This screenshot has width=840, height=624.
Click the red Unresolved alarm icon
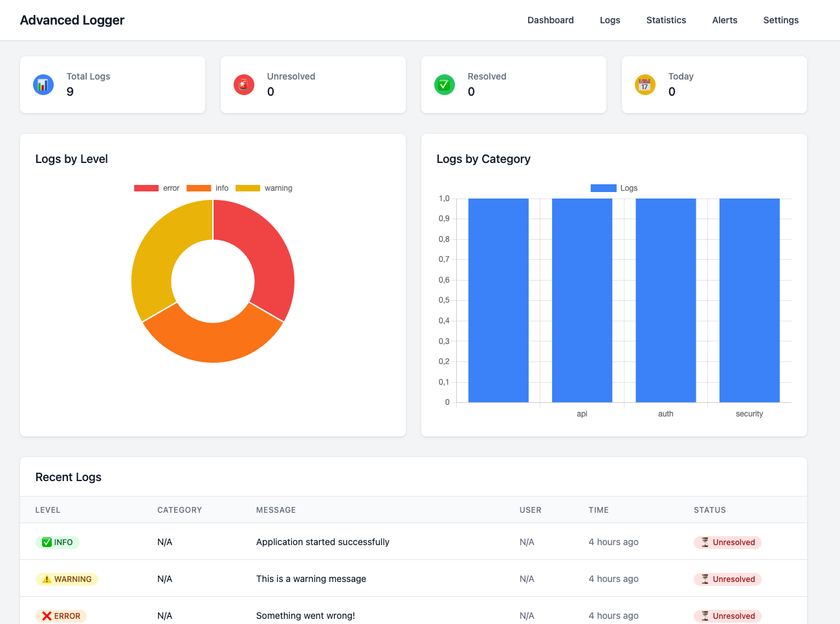tap(243, 84)
